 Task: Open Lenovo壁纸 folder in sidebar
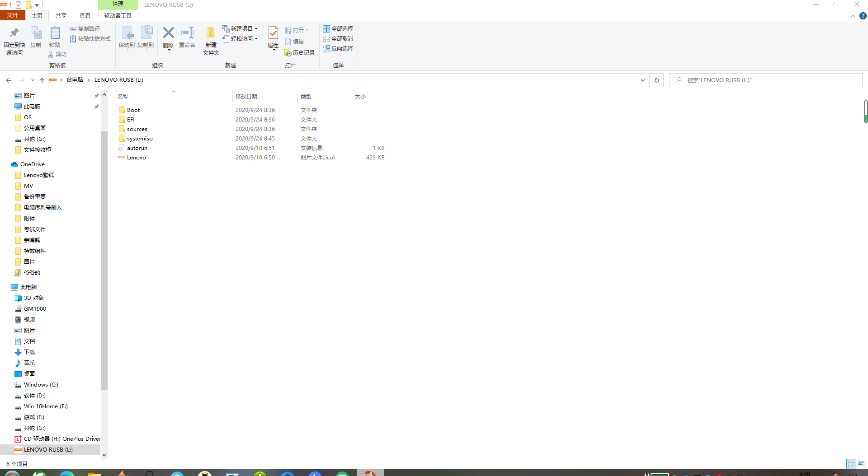tap(39, 175)
